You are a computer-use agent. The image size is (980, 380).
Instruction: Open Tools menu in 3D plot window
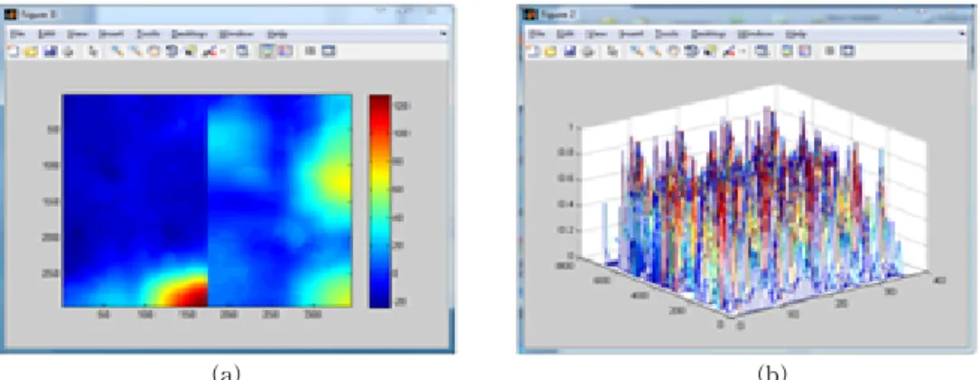667,33
